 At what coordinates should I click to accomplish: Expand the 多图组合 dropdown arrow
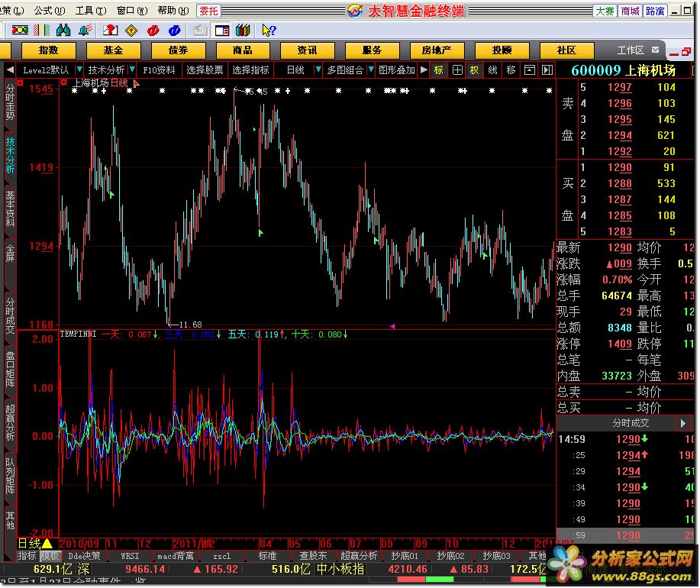pyautogui.click(x=370, y=69)
